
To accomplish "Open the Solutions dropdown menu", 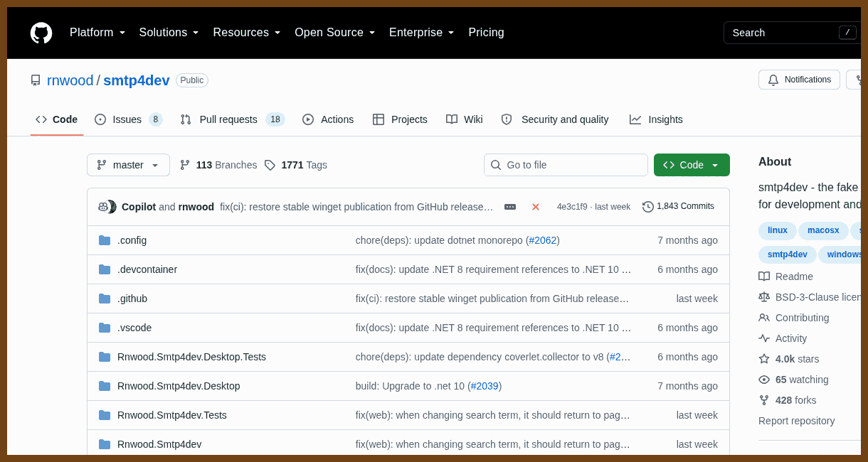I will pos(169,33).
